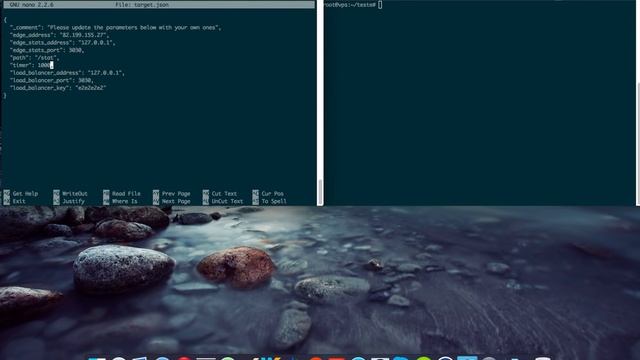Click the "edge_stats_address" line
This screenshot has height=360, width=640.
[62, 42]
